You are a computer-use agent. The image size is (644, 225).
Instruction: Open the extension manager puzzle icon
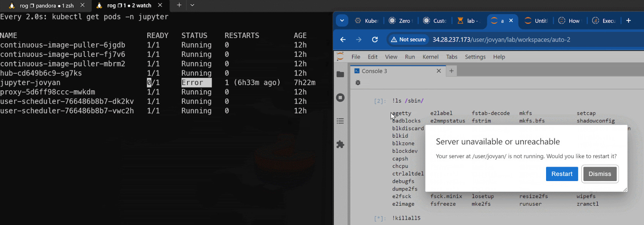[340, 144]
